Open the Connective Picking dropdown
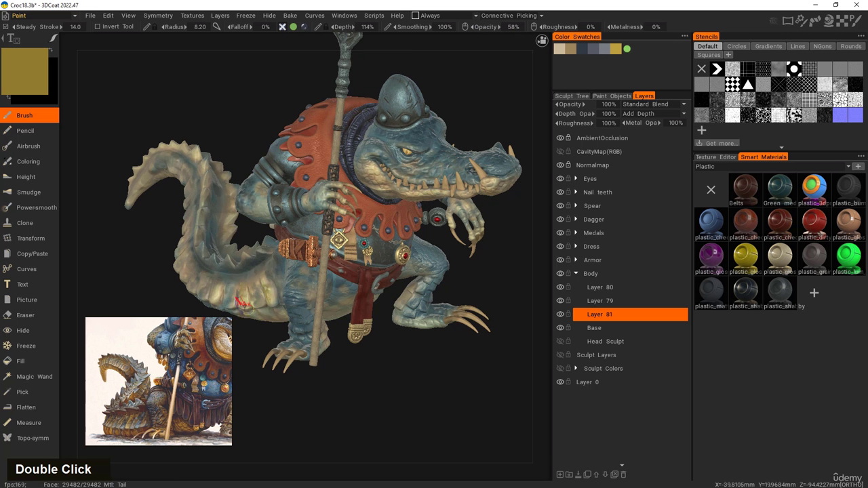The image size is (868, 488). [512, 16]
